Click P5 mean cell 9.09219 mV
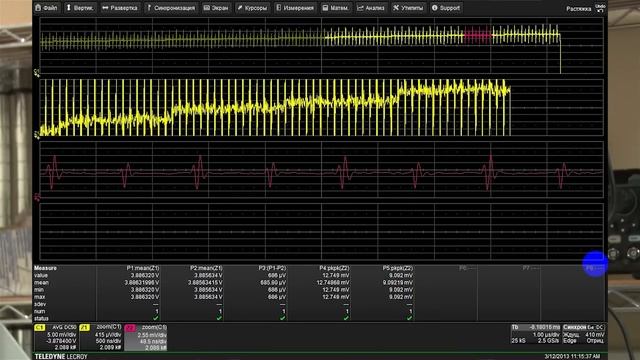 tap(398, 282)
